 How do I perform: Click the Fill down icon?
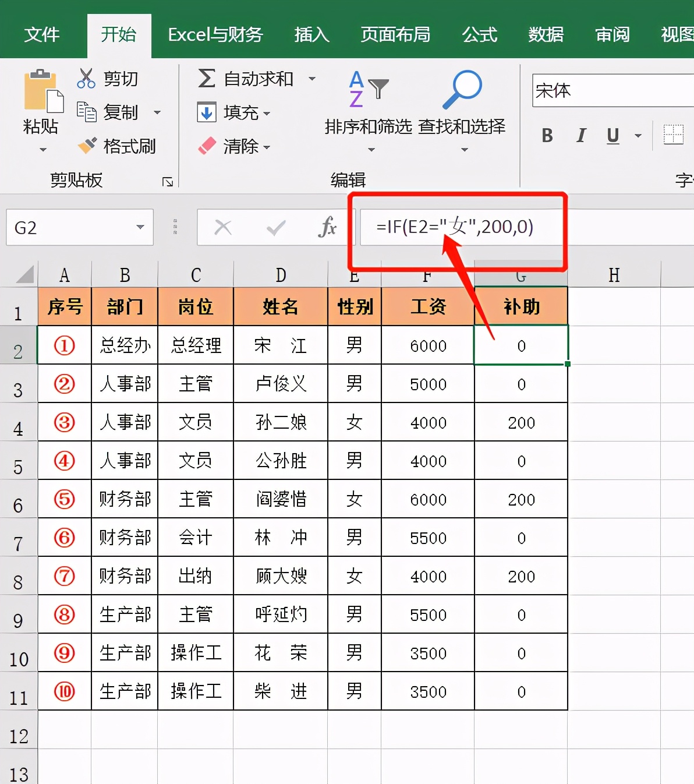click(207, 112)
